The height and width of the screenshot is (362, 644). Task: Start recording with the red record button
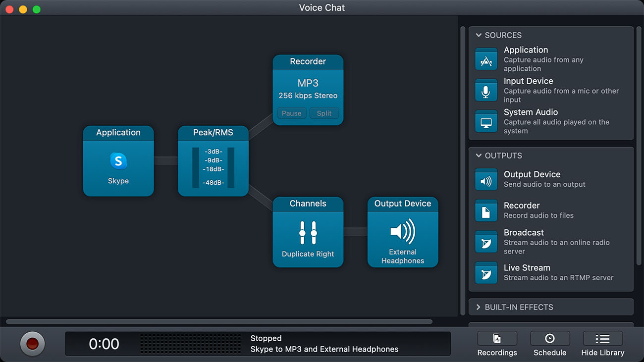click(33, 344)
